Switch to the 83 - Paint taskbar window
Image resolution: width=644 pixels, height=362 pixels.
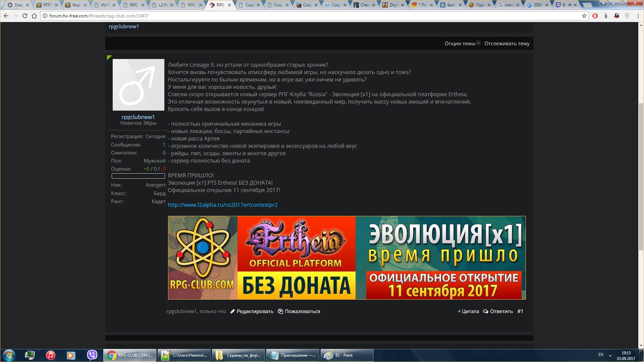pos(347,355)
